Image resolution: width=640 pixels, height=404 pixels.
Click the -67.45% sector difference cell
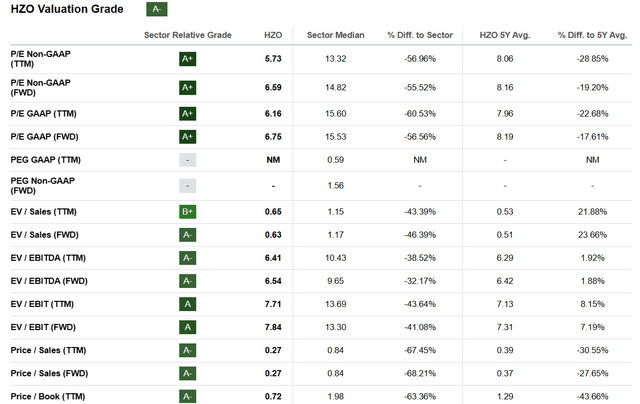(420, 350)
